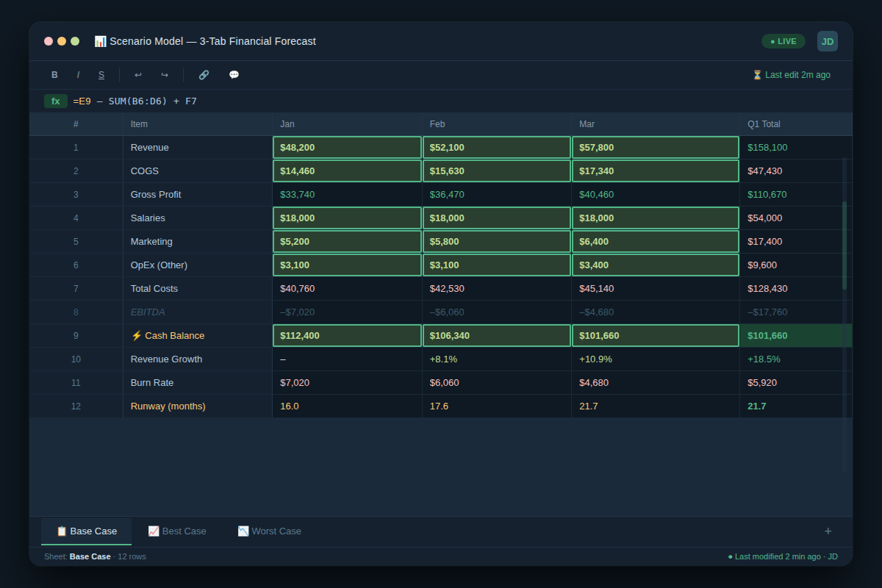
Task: Select the Jan column header
Action: [347, 124]
